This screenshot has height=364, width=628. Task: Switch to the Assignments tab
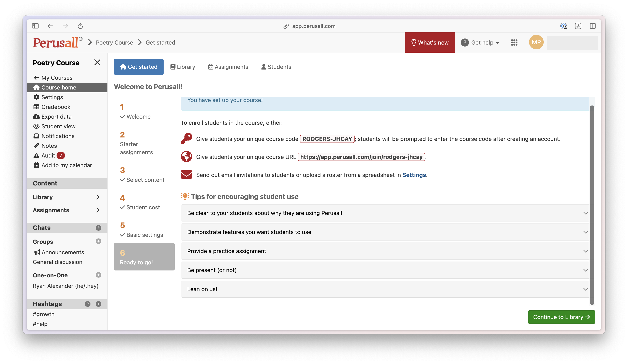point(228,67)
